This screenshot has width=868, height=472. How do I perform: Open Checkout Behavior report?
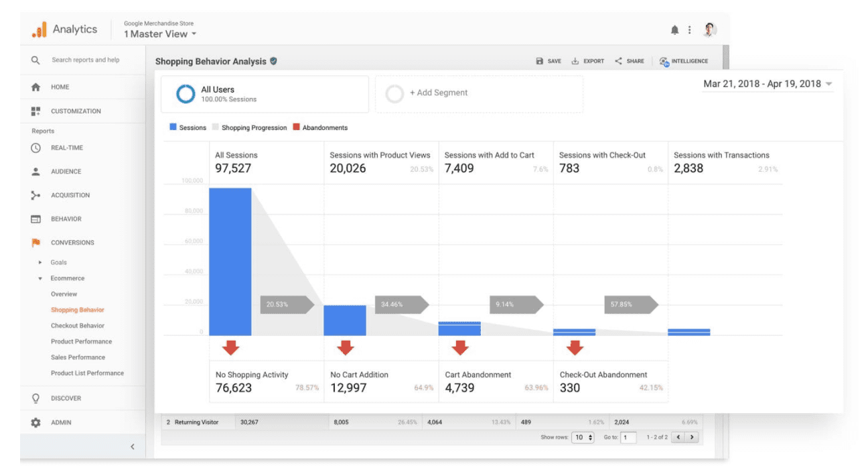coord(78,326)
